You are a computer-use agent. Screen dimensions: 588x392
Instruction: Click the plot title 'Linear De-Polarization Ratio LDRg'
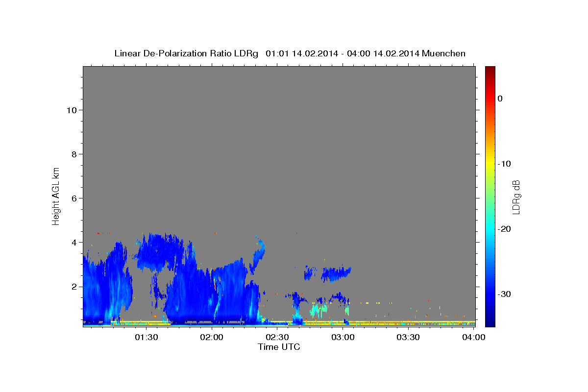coord(186,53)
